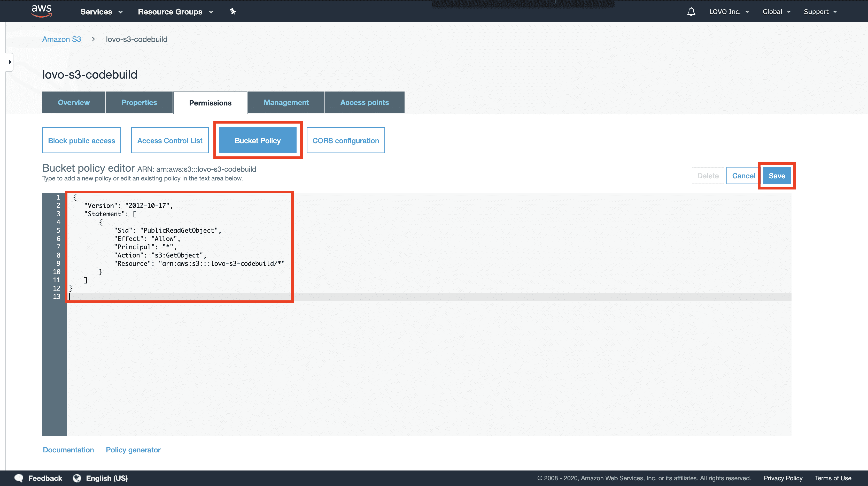The height and width of the screenshot is (486, 868).
Task: Open the Policy generator link
Action: (133, 450)
